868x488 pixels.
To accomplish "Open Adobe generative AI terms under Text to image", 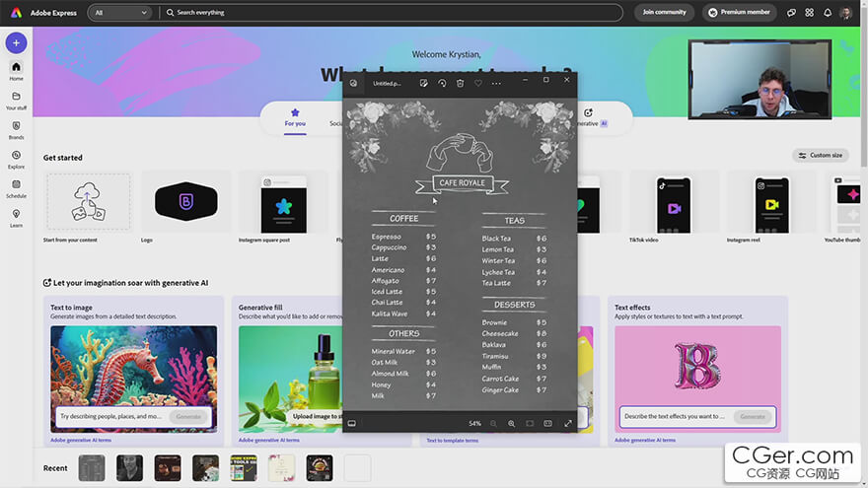I will tap(81, 440).
